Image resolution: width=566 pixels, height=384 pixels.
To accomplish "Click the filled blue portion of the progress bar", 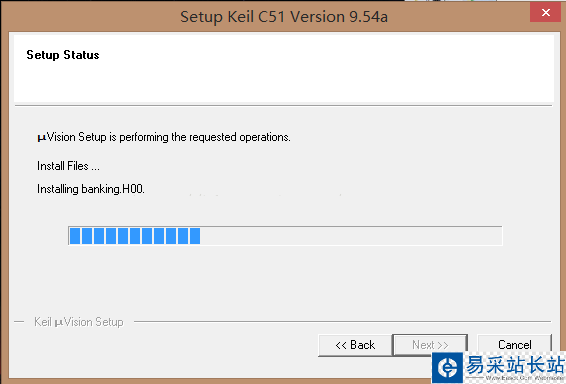I will point(135,236).
